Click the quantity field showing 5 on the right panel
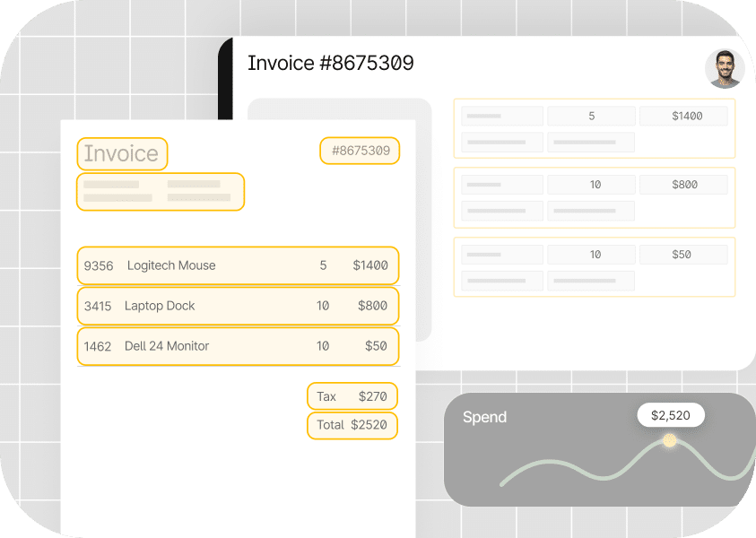Screen dimensions: 756x538 click(x=591, y=115)
